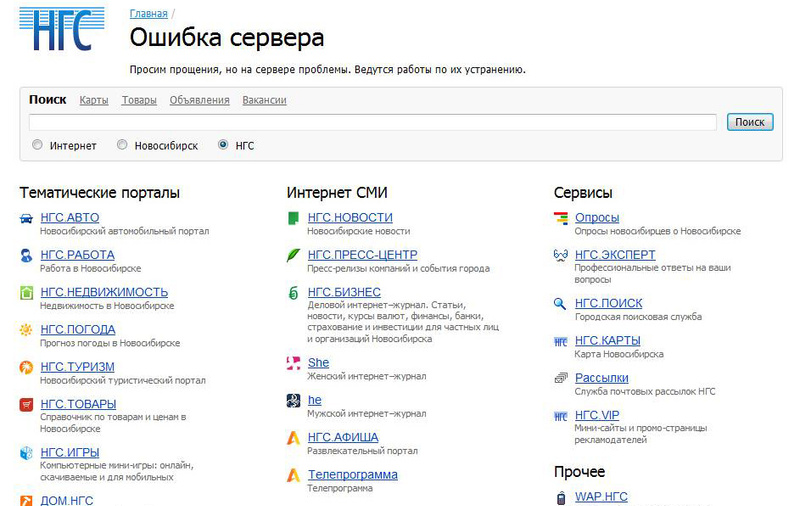Click the colored bars icon beside Опросы
The height and width of the screenshot is (506, 800).
point(561,218)
